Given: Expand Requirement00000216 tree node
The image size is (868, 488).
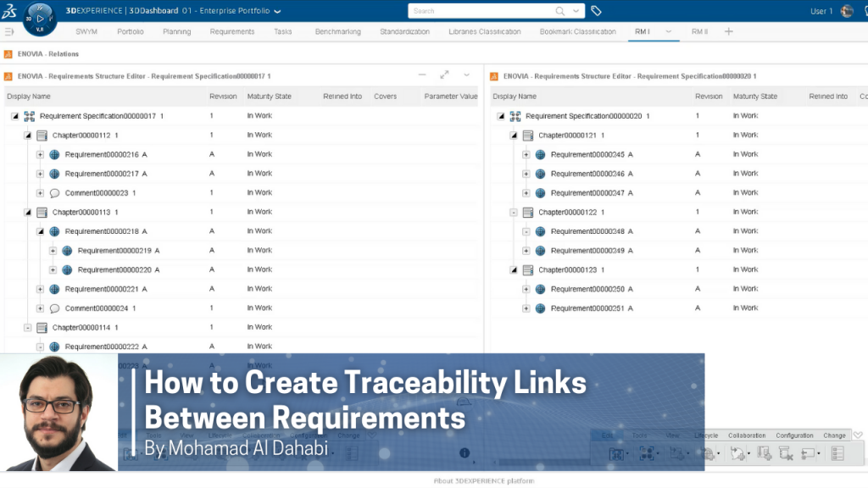Looking at the screenshot, I should [40, 154].
